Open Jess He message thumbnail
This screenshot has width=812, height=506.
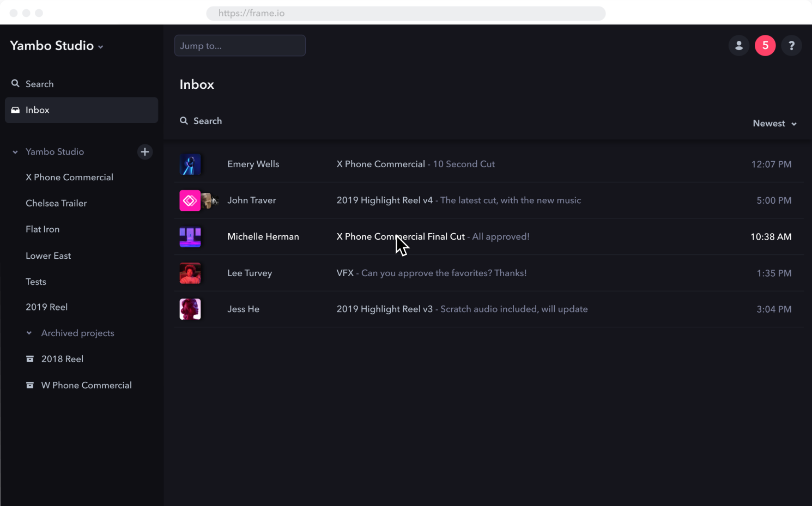pos(190,309)
